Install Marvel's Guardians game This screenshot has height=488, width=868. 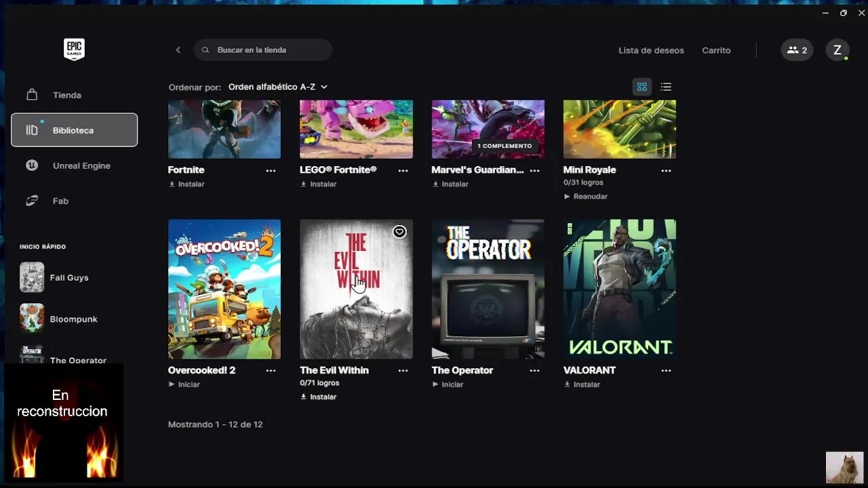[450, 184]
